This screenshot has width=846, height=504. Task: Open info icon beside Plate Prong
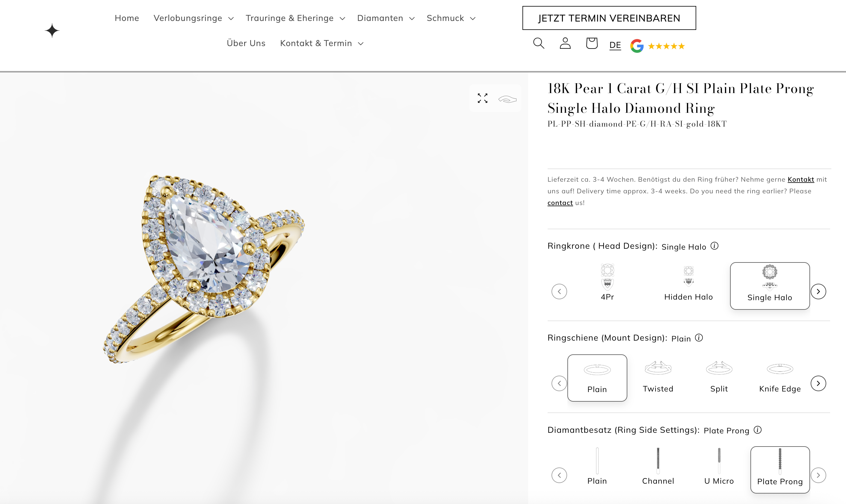click(758, 430)
